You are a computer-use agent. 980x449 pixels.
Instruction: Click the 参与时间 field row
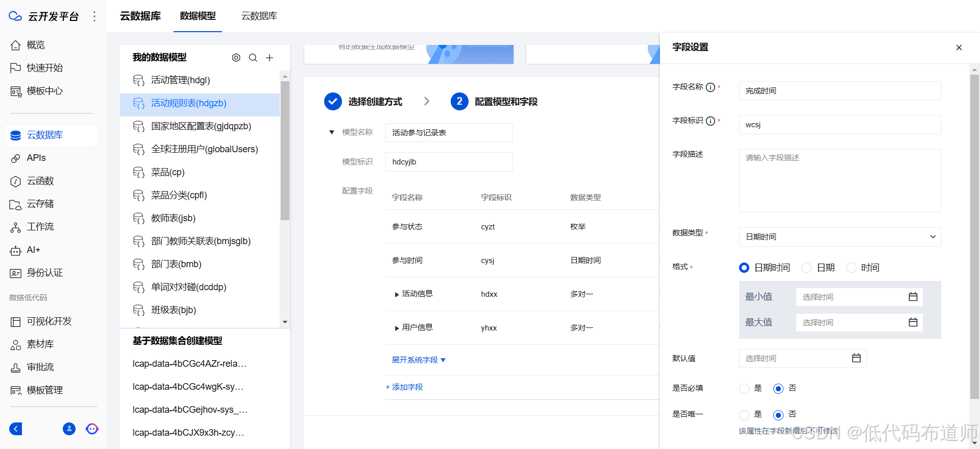click(522, 261)
